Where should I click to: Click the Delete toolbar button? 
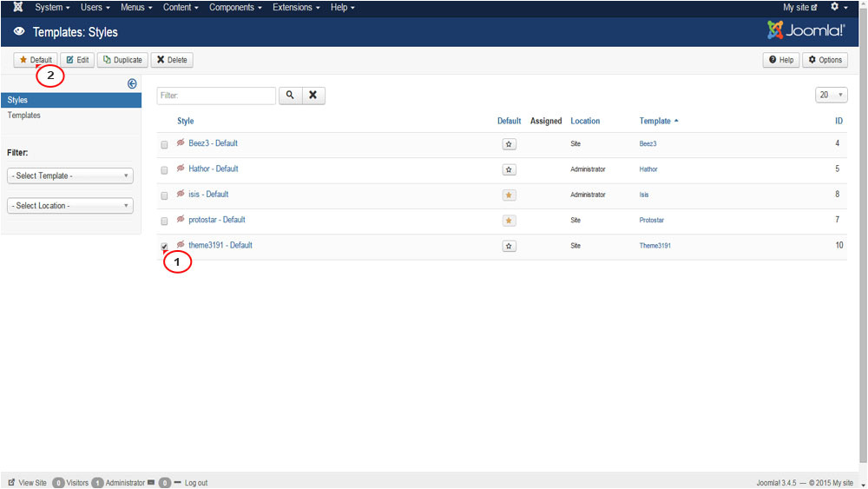(x=172, y=60)
